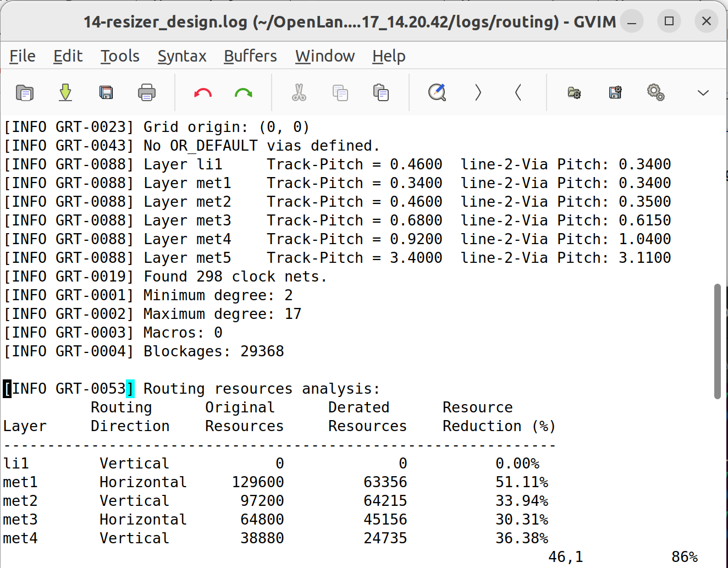
Task: Paste clipboard contents via toolbar
Action: 381,92
